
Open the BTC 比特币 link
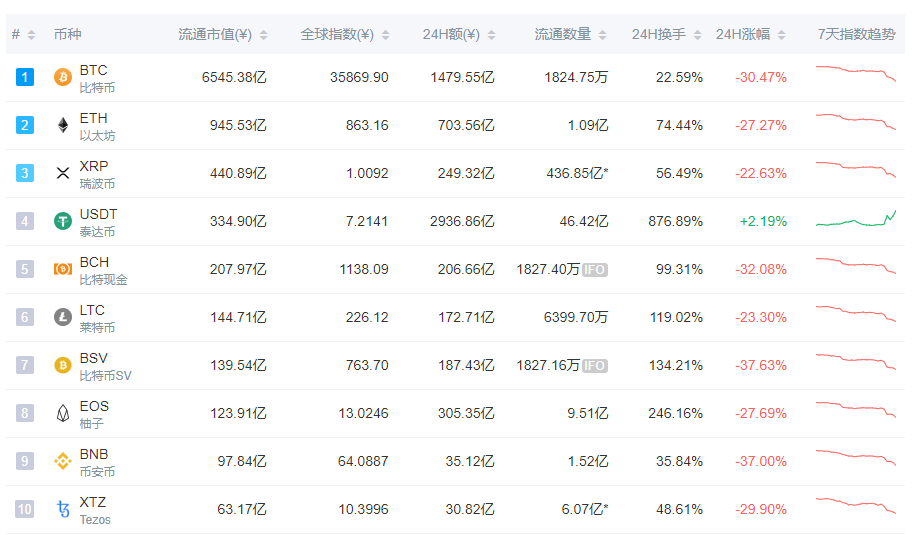coord(97,79)
